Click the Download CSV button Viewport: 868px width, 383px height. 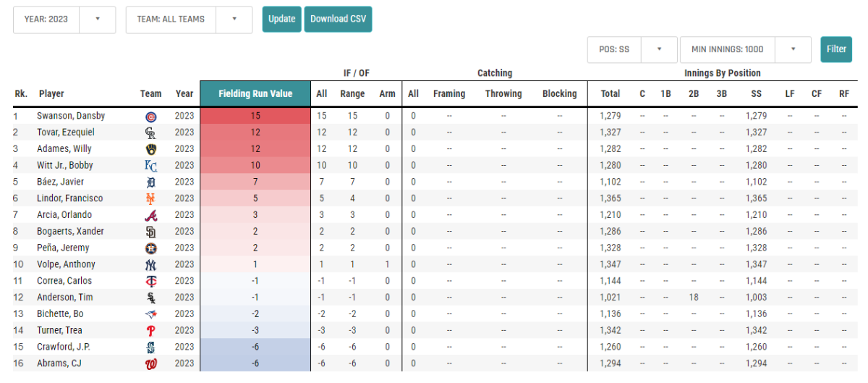pyautogui.click(x=338, y=20)
